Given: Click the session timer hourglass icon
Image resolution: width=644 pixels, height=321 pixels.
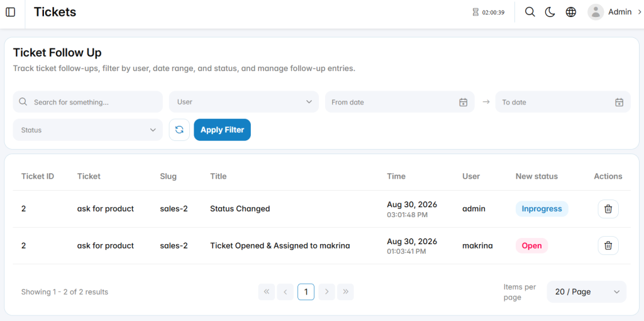Looking at the screenshot, I should click(x=475, y=13).
